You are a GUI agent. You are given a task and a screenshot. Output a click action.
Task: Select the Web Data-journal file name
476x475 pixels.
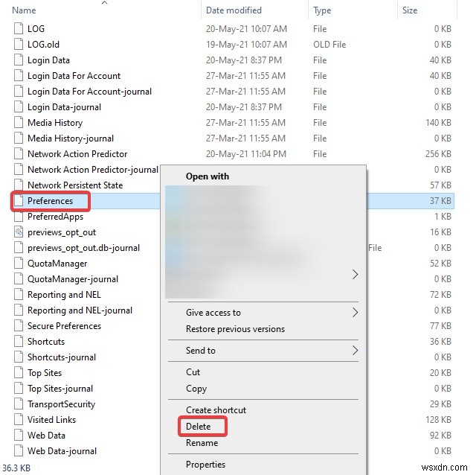click(62, 451)
